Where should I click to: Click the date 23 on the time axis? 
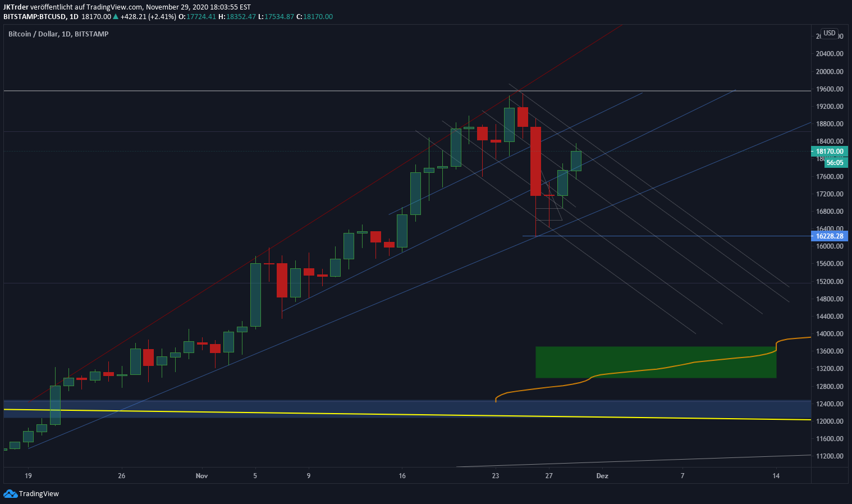click(495, 476)
